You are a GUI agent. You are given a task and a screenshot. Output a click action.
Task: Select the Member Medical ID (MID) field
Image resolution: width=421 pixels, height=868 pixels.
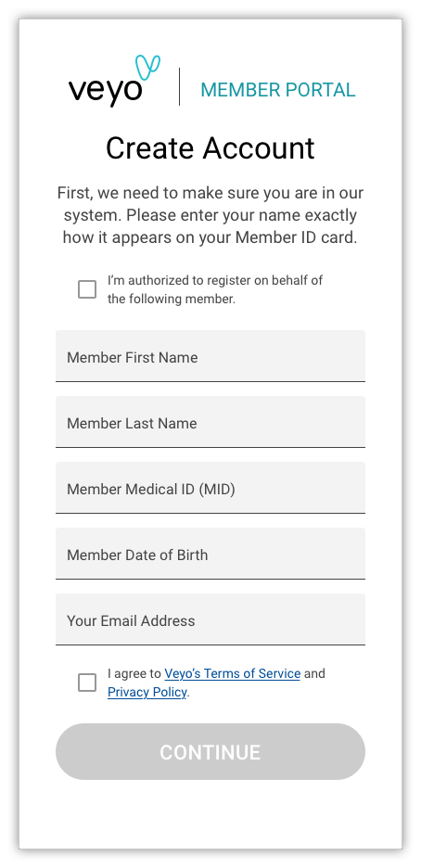[x=210, y=488]
